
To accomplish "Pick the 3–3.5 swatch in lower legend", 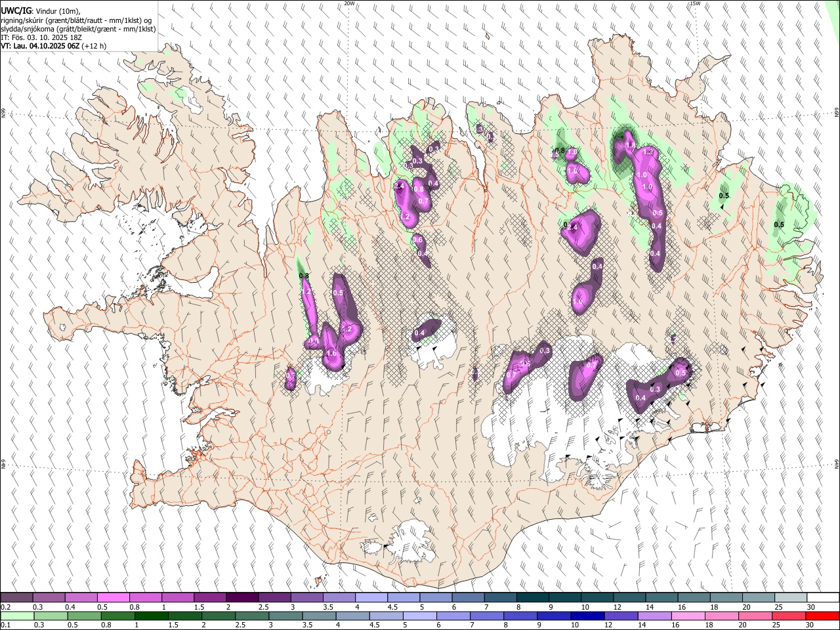I will click(x=285, y=616).
